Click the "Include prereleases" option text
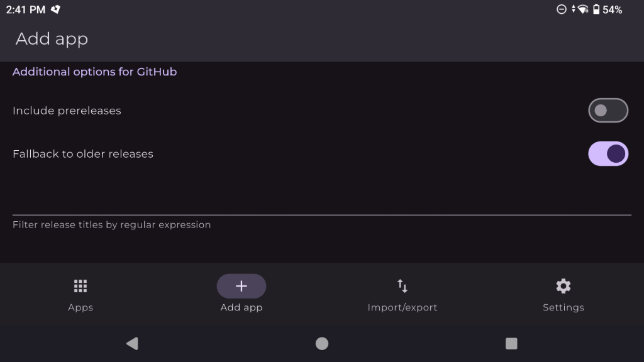This screenshot has height=362, width=644. coord(67,111)
